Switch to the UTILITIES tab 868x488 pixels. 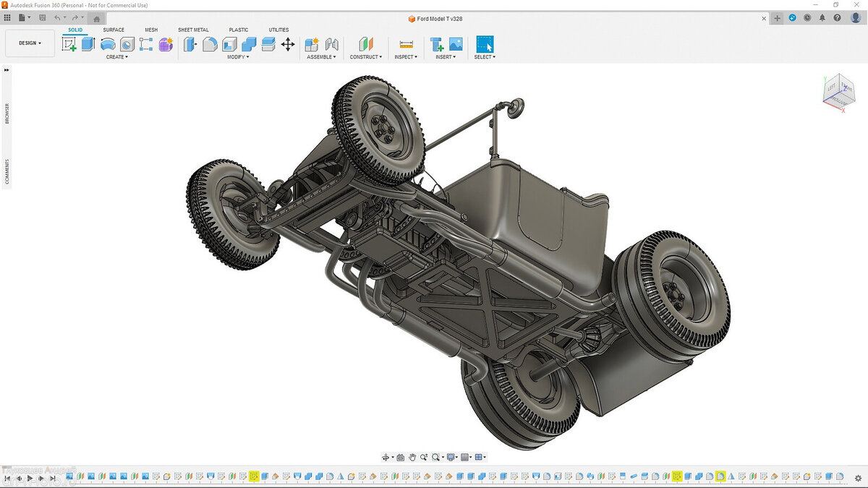point(278,30)
